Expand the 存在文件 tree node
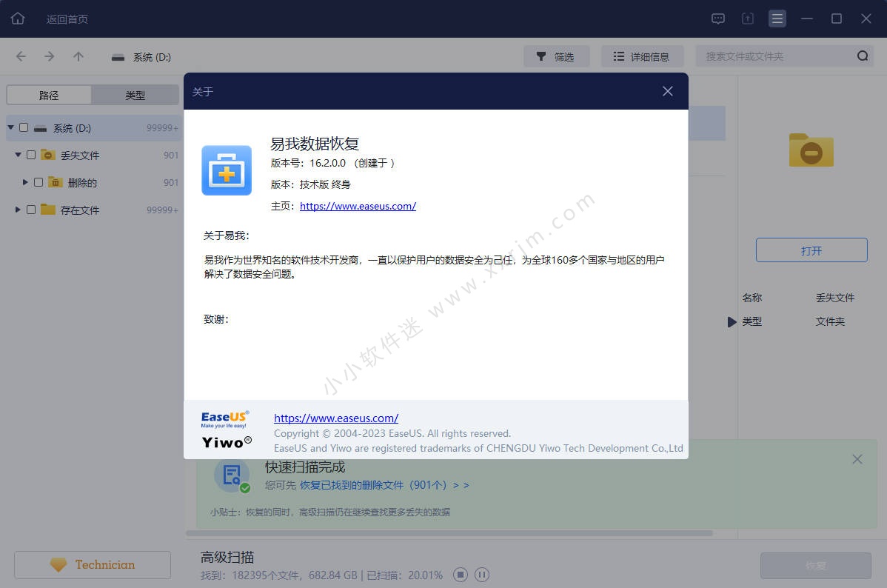This screenshot has height=588, width=887. pyautogui.click(x=18, y=210)
